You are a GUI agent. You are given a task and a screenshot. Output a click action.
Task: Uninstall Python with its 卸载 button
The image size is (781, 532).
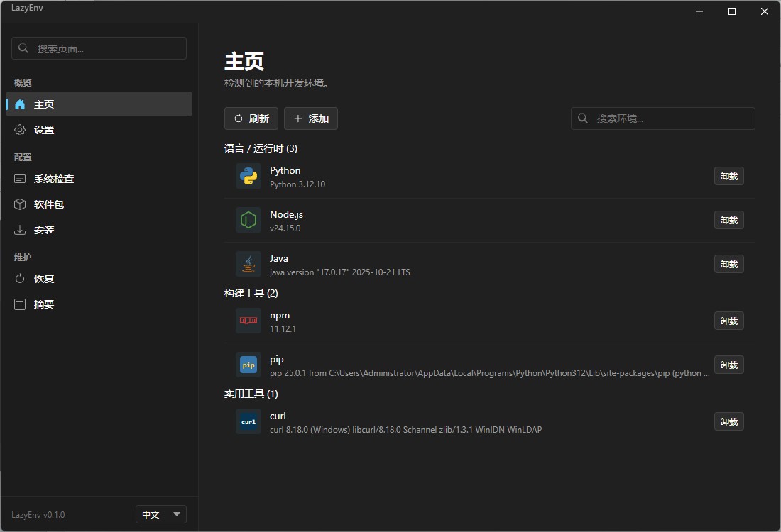728,176
